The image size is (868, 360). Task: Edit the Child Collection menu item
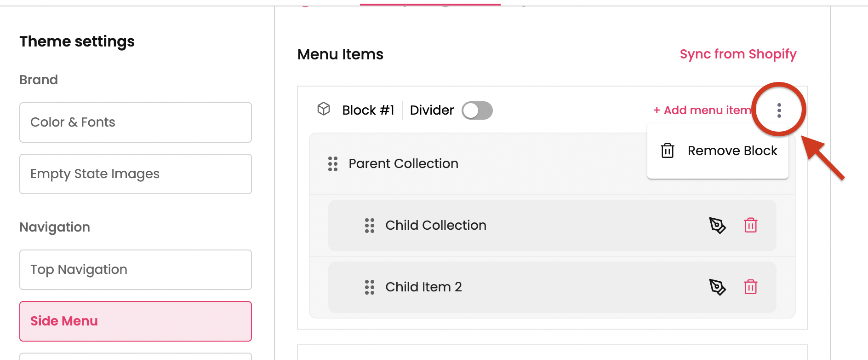[x=717, y=226]
